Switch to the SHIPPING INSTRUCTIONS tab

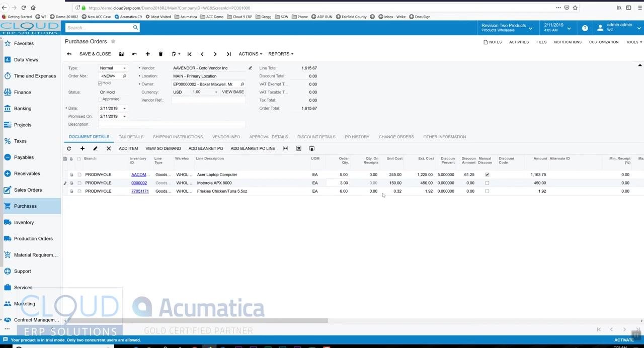178,137
